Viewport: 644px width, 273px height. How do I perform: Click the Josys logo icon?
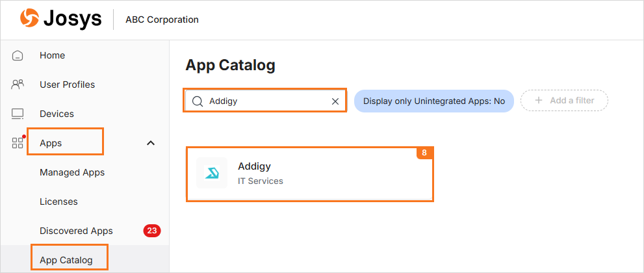[29, 19]
